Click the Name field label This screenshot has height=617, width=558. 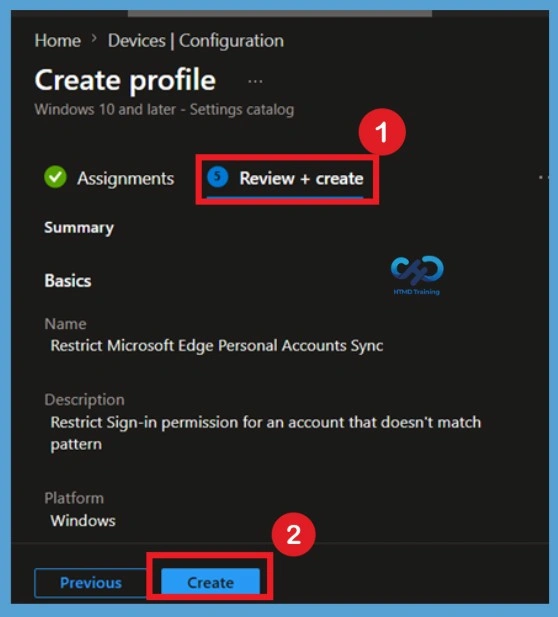click(65, 324)
